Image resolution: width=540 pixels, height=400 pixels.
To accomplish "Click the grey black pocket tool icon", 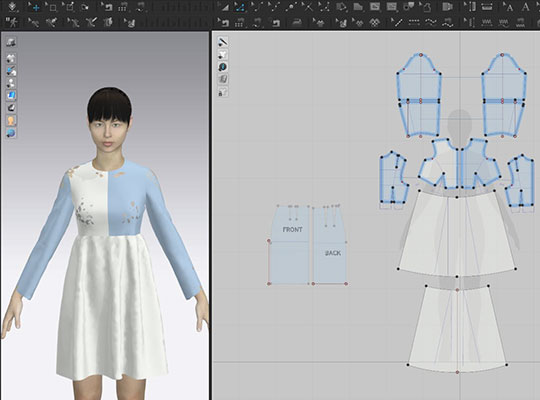I will click(x=409, y=7).
